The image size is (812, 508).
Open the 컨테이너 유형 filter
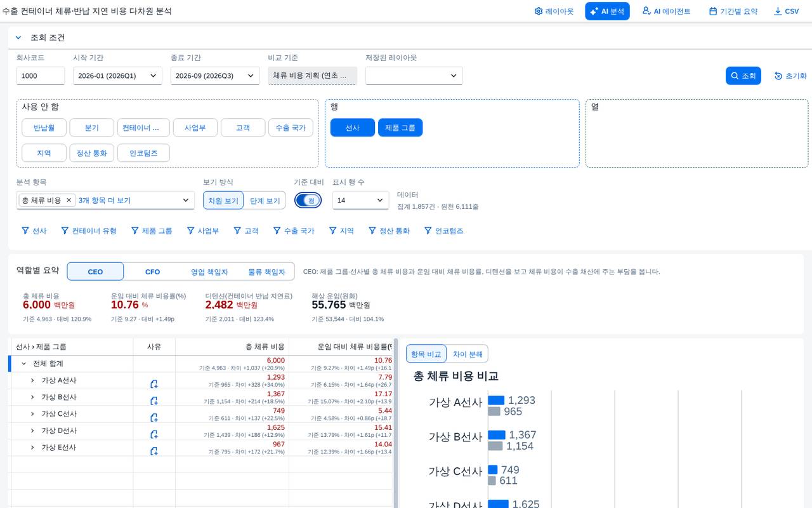coord(89,231)
